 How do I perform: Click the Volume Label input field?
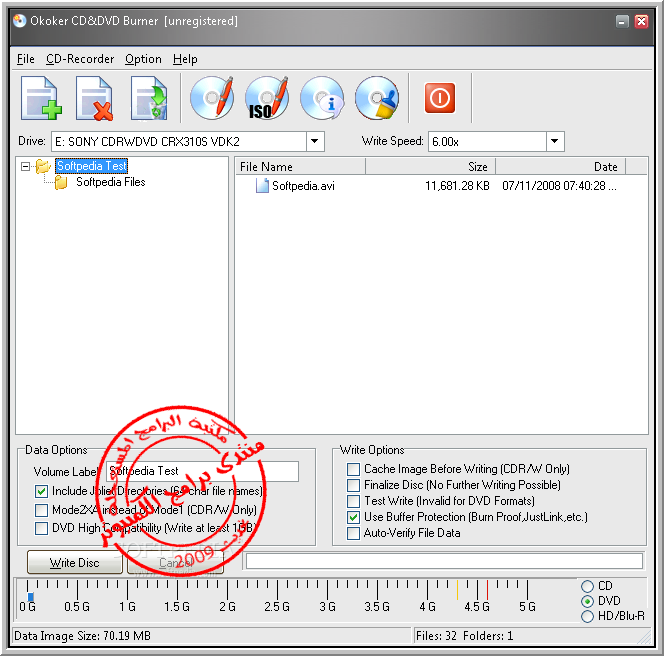point(202,471)
